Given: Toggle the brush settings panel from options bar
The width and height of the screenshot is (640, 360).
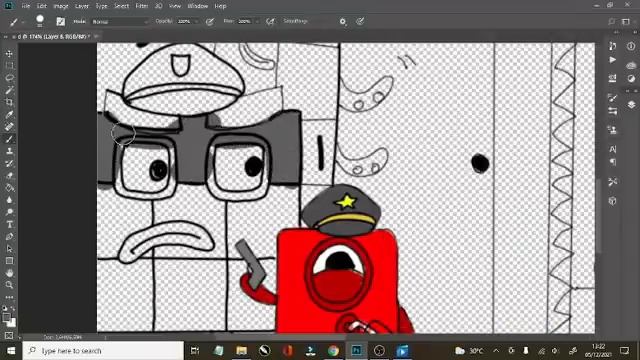Looking at the screenshot, I should click(60, 22).
